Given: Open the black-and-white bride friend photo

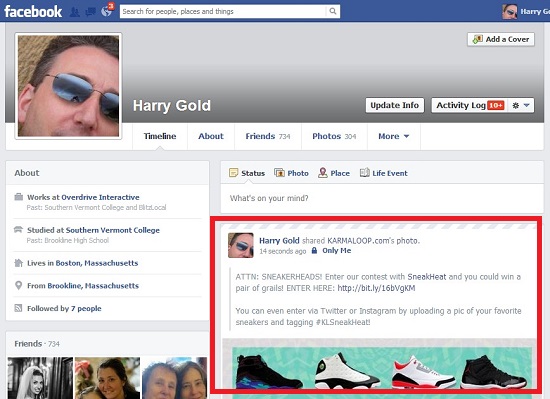Looking at the screenshot, I should pos(40,378).
